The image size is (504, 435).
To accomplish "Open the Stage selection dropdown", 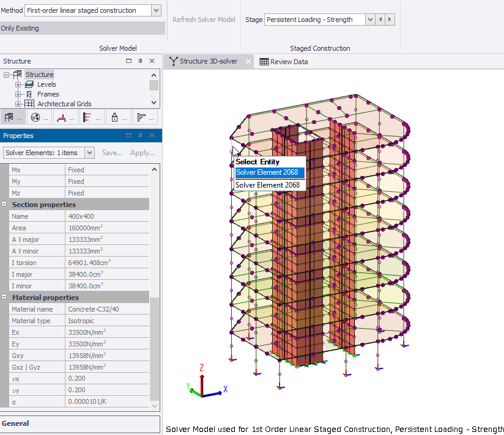I will [369, 20].
